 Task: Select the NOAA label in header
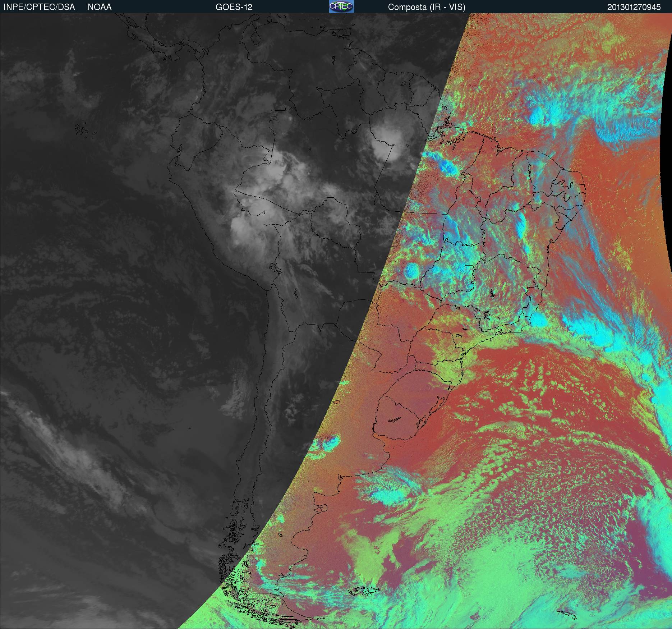100,7
